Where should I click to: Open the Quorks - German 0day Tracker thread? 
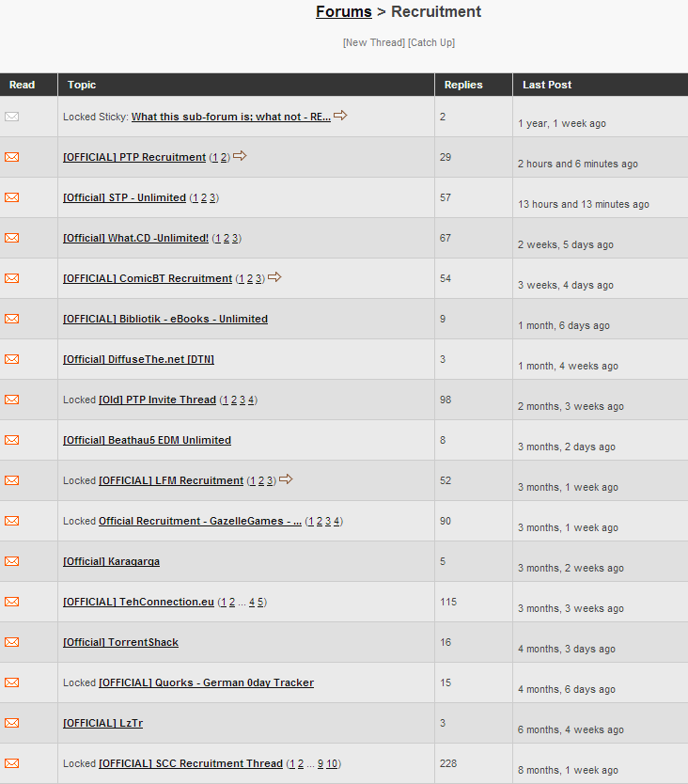tap(207, 683)
